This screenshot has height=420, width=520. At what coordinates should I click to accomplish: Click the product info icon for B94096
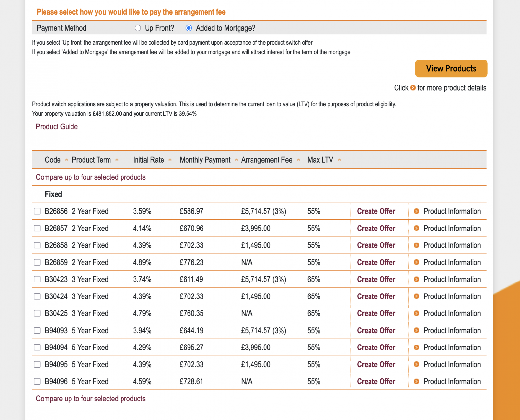click(x=416, y=381)
